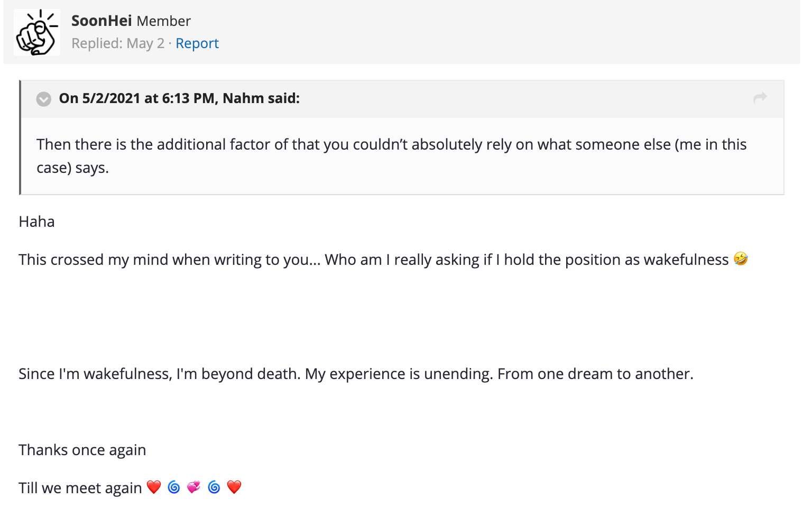This screenshot has width=812, height=517.
Task: Open the SoonHei username profile link
Action: pos(101,21)
